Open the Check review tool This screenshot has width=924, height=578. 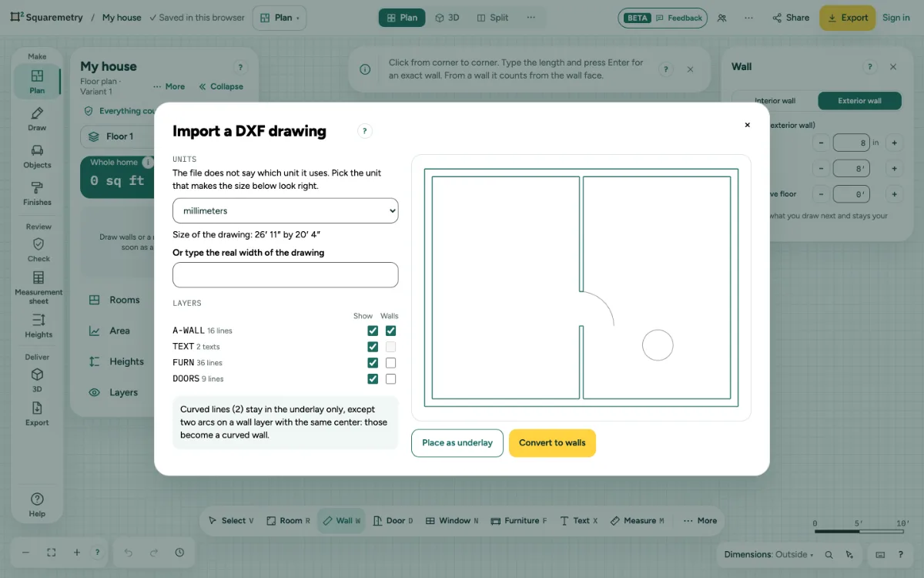coord(38,250)
